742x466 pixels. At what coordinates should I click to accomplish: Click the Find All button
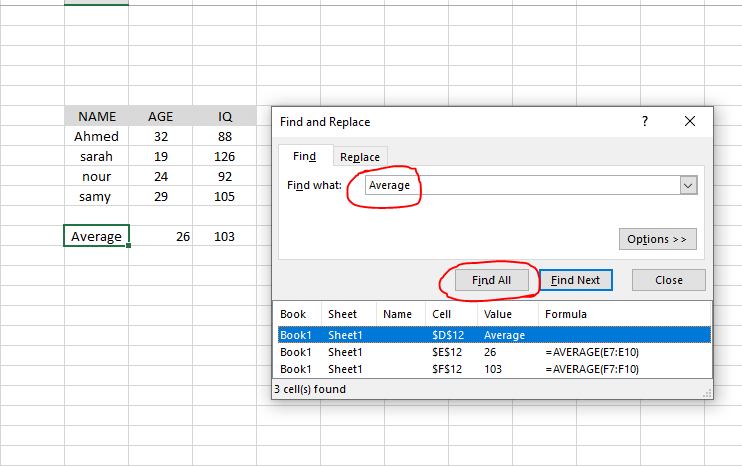pos(490,280)
